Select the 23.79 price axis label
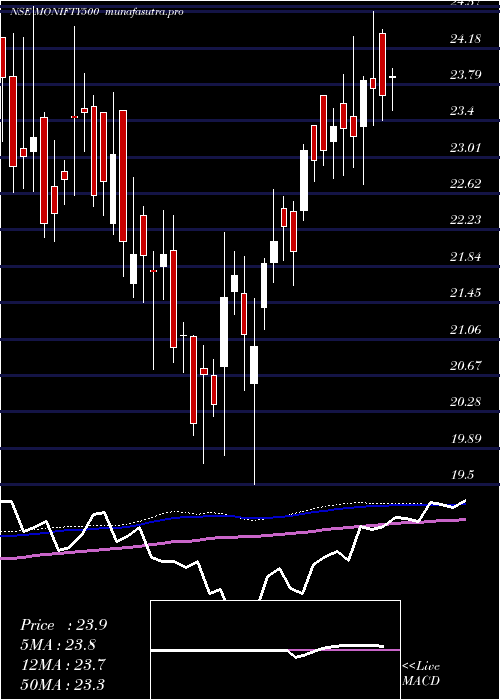500x700 pixels. [465, 74]
